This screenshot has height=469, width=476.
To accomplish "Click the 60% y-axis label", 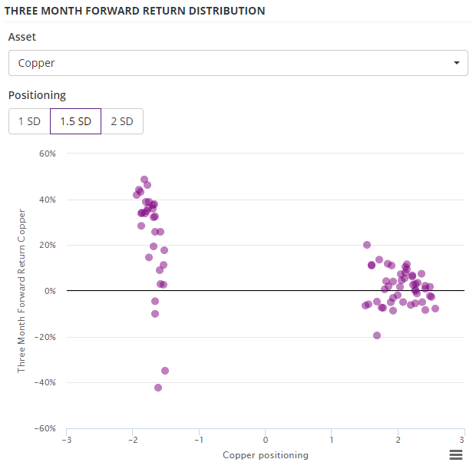I will (48, 154).
